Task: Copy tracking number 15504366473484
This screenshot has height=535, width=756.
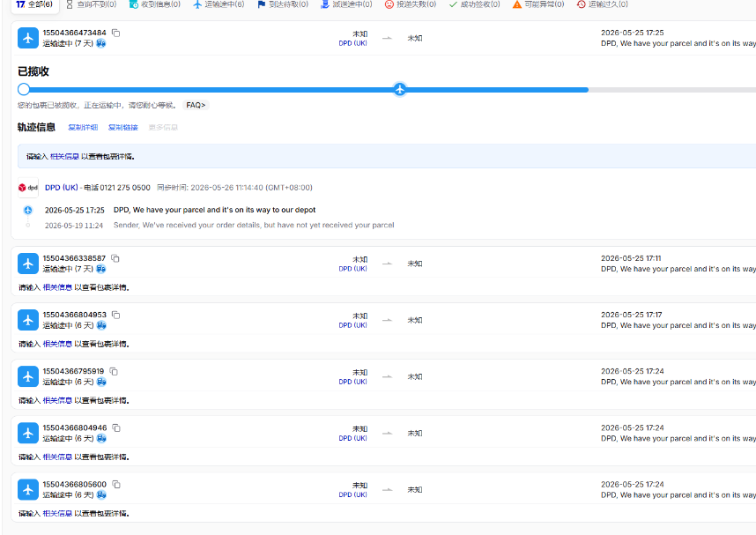Action: [115, 33]
